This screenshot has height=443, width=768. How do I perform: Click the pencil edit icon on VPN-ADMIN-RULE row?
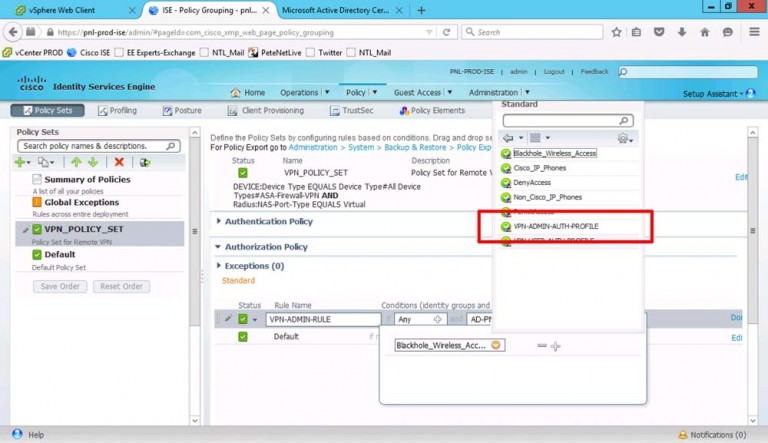228,319
